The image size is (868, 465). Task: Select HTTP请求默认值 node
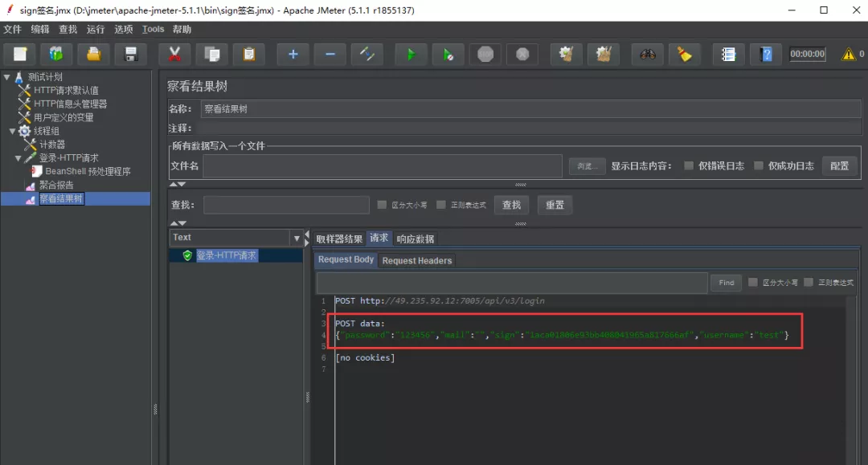coord(66,90)
